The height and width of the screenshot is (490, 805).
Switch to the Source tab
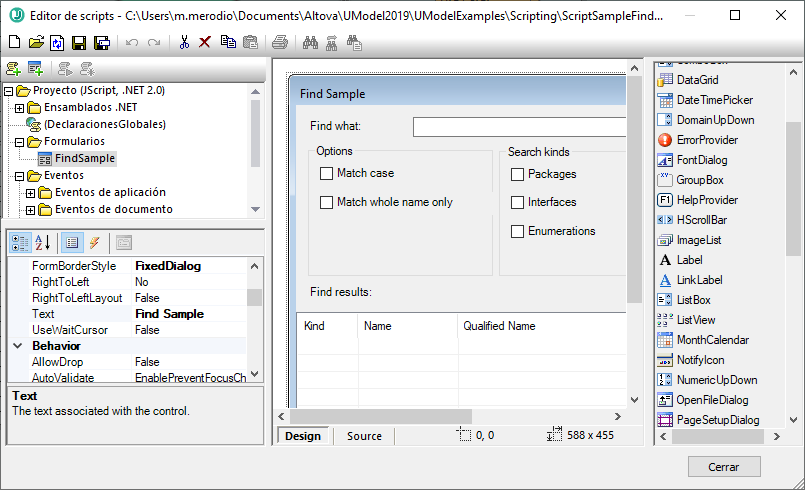pyautogui.click(x=364, y=436)
